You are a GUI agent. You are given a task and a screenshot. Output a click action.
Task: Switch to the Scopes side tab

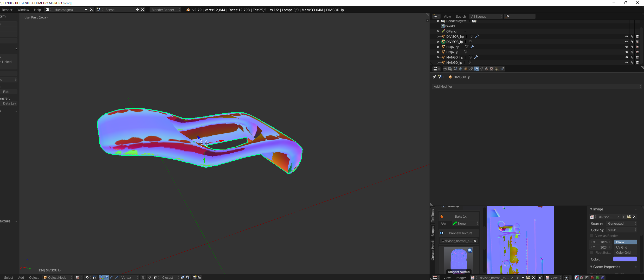click(x=433, y=231)
